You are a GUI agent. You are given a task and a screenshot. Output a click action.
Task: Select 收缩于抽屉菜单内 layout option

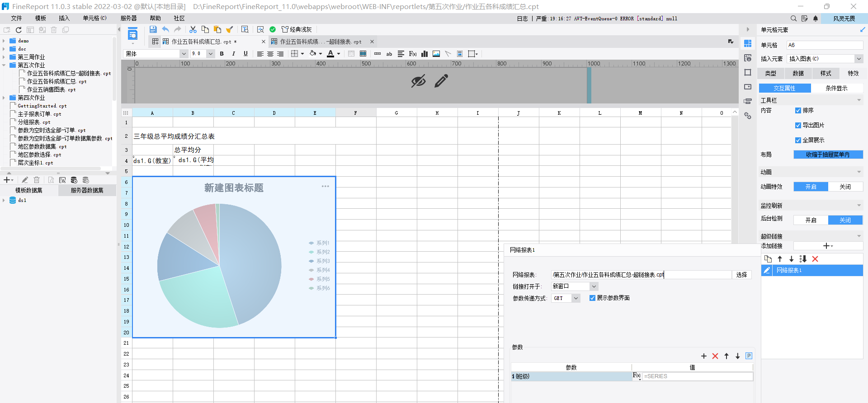(828, 155)
